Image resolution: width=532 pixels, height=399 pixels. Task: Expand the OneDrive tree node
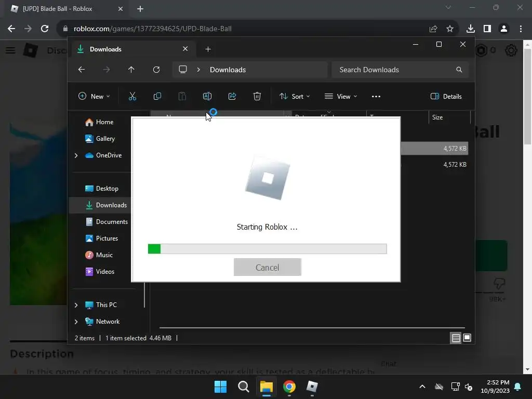[76, 155]
